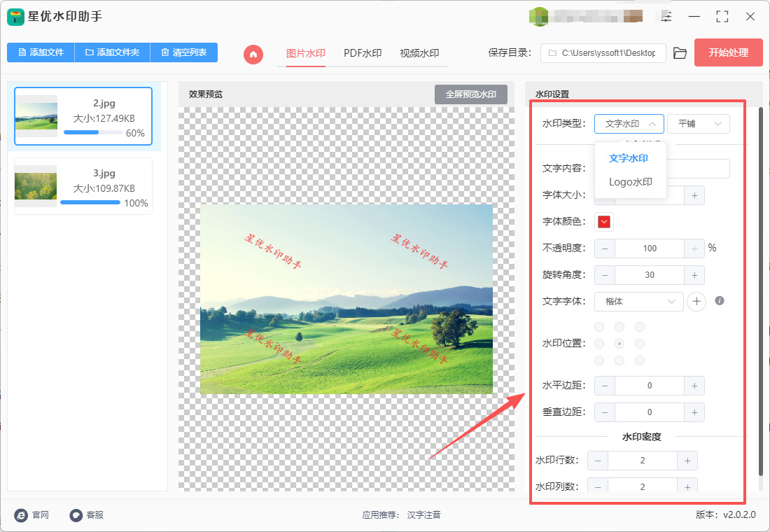Viewport: 770px width, 532px height.
Task: Open the 平铺 layout dropdown
Action: (x=699, y=124)
